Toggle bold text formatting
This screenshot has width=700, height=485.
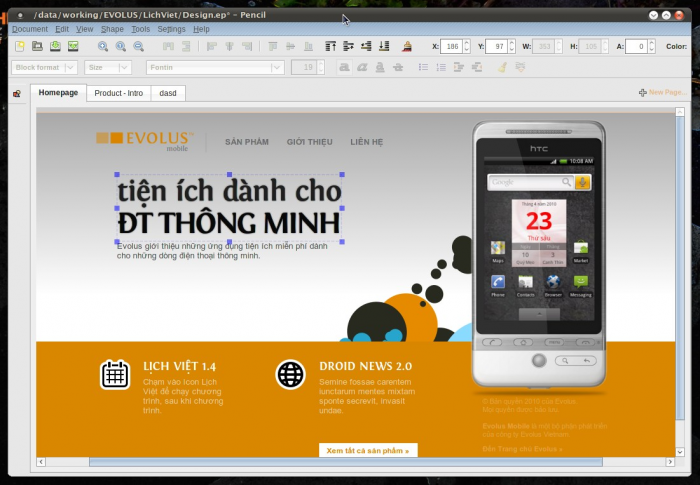pos(344,68)
